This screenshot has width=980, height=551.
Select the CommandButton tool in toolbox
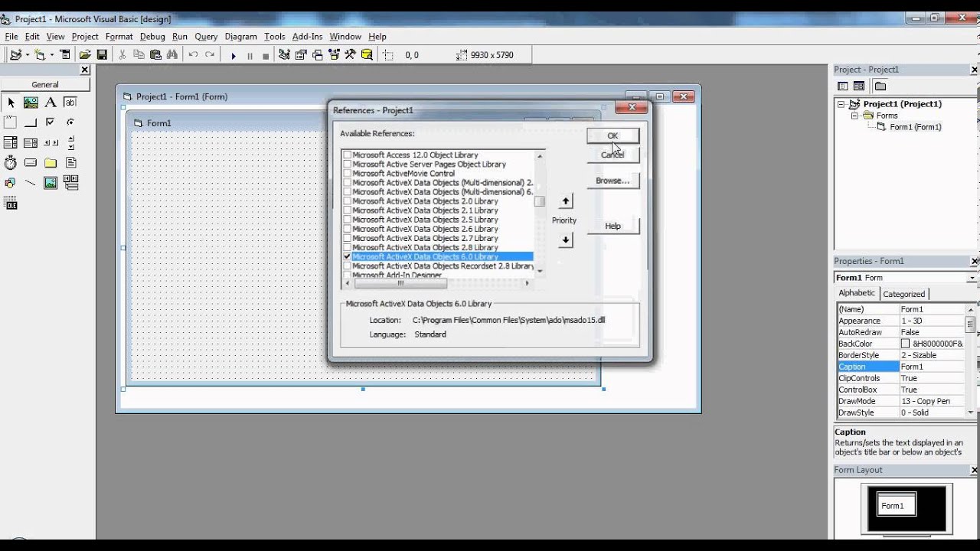tap(31, 122)
